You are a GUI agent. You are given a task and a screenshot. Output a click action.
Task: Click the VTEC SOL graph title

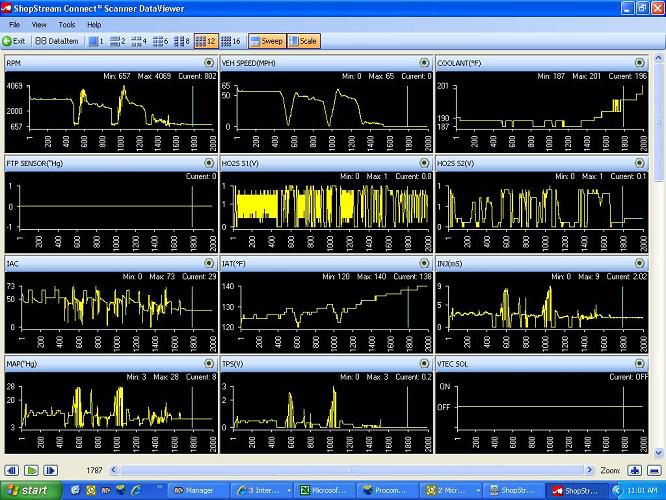452,364
